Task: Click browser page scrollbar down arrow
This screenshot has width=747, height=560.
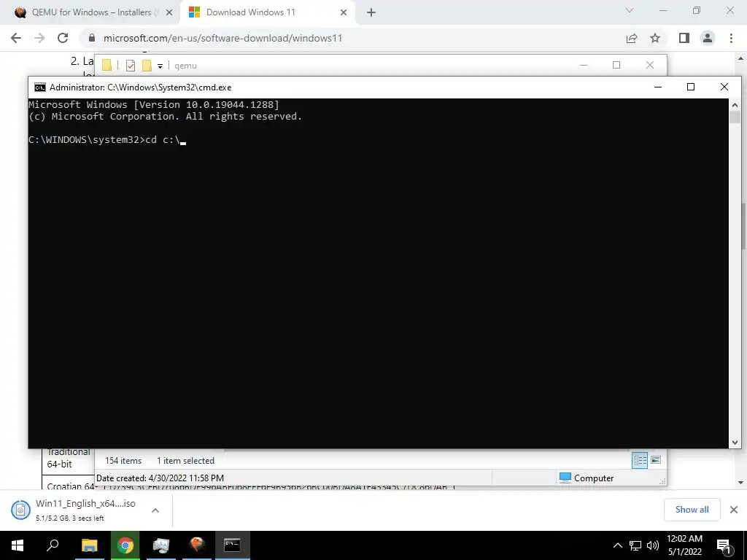Action: 741,483
